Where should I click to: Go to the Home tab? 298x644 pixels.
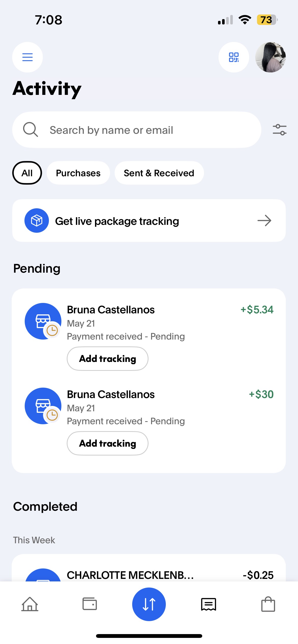click(30, 604)
